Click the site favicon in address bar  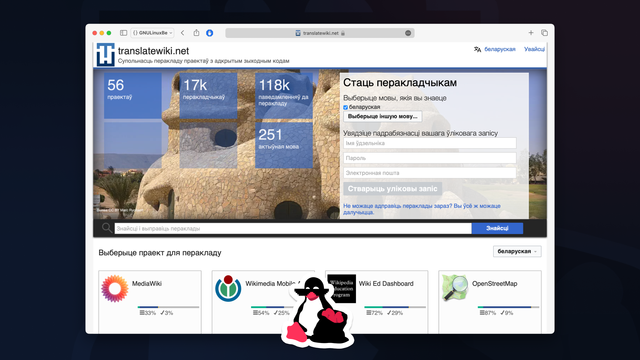298,33
